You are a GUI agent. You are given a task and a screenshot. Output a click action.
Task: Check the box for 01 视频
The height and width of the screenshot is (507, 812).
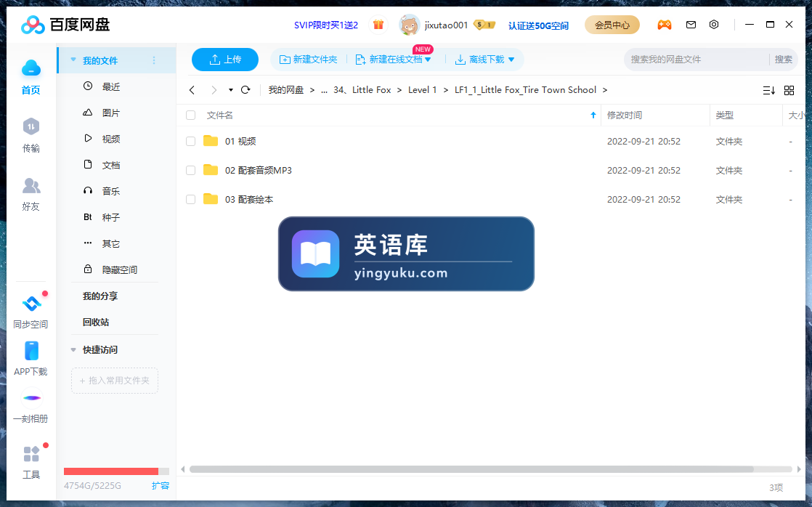coord(190,142)
